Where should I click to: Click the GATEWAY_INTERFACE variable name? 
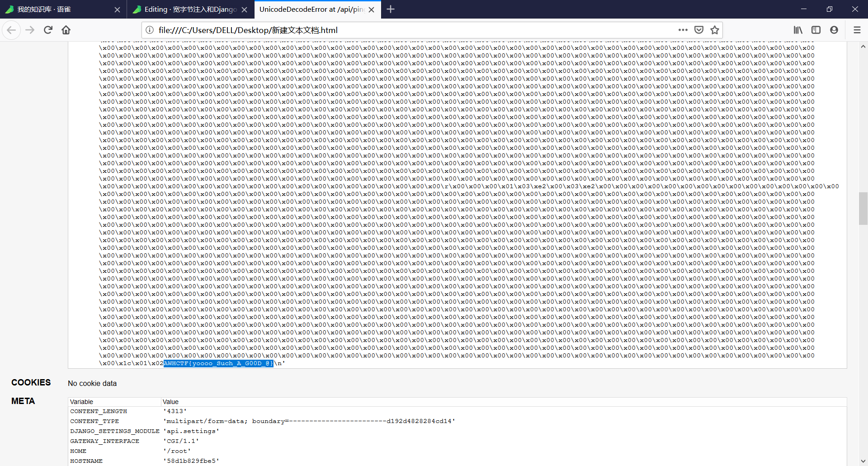tap(104, 441)
